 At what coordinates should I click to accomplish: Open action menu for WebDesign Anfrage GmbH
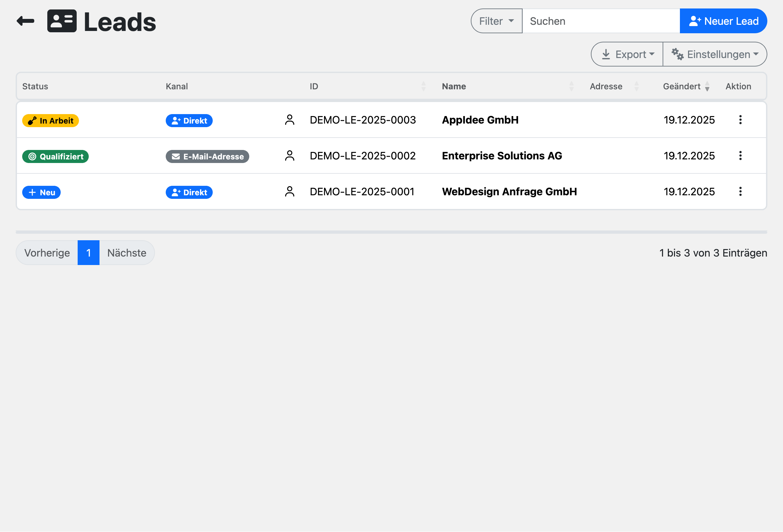coord(740,192)
